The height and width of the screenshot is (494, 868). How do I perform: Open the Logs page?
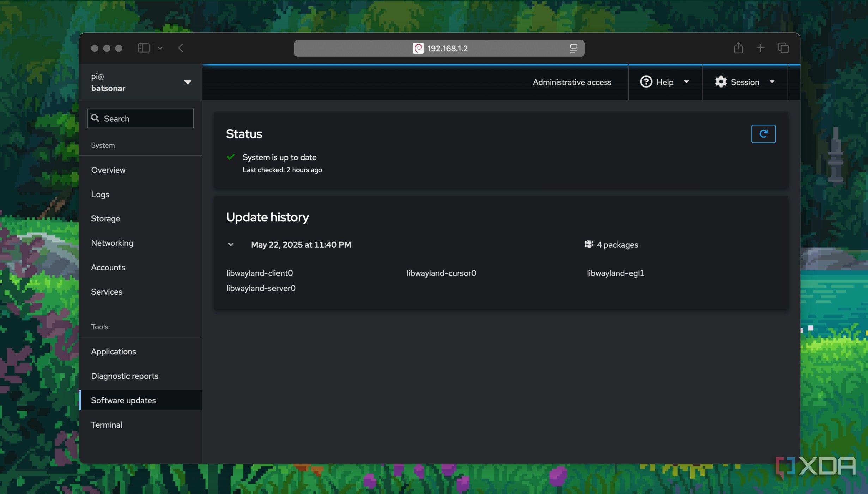tap(141, 194)
